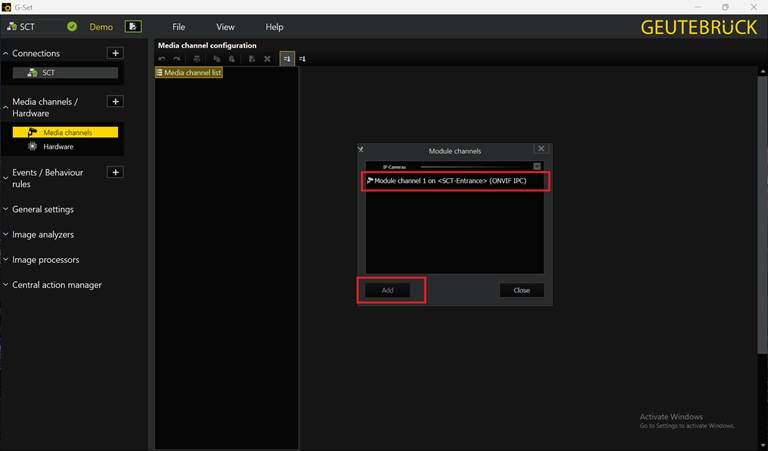This screenshot has height=451, width=768.
Task: Open the File menu
Action: [179, 27]
